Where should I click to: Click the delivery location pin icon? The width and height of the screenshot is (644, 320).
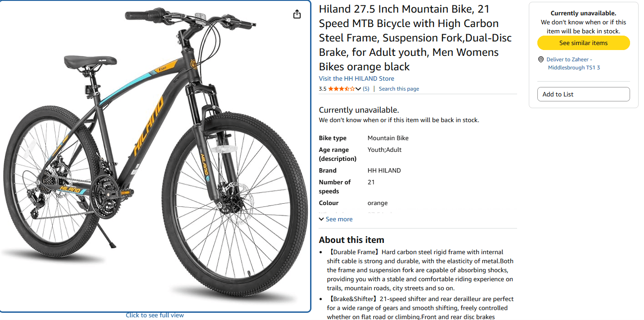coord(540,59)
